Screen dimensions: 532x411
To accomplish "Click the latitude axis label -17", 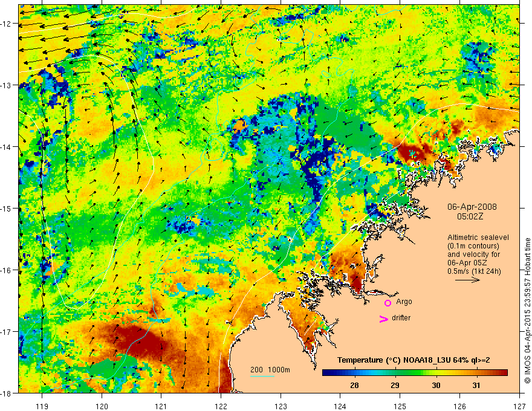I will click(x=7, y=331).
